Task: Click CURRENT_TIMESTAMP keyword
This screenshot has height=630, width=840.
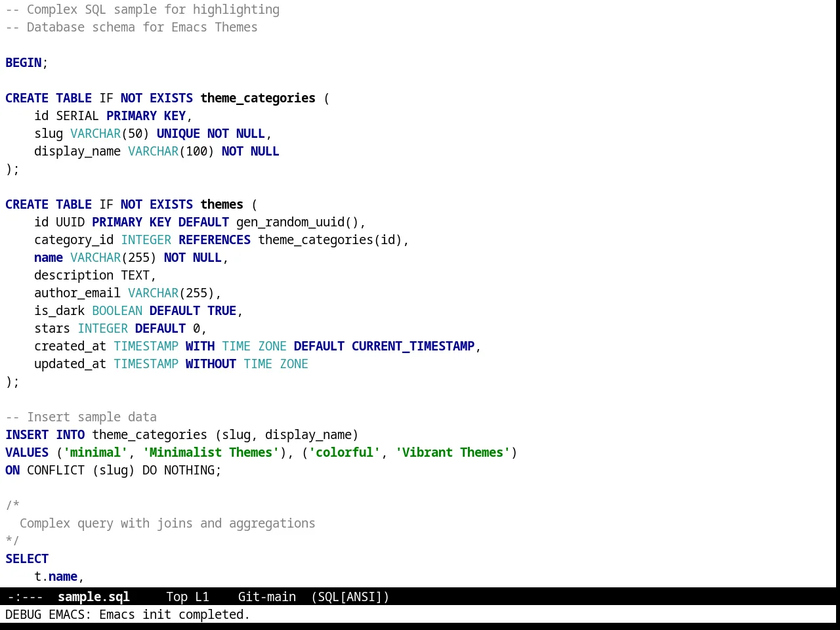Action: 413,346
